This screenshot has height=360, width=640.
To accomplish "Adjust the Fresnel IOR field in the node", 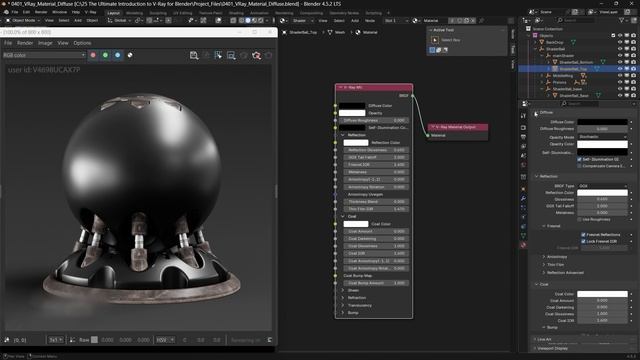I will point(376,164).
